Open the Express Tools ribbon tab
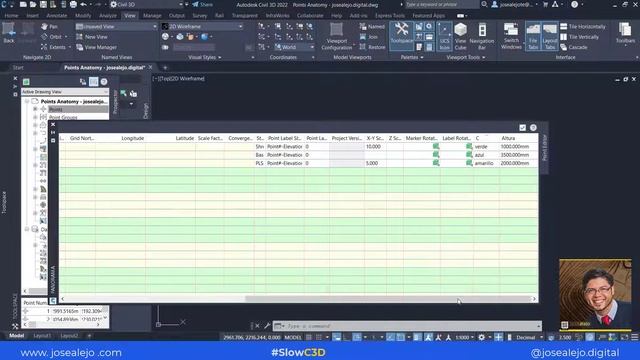 click(x=390, y=16)
